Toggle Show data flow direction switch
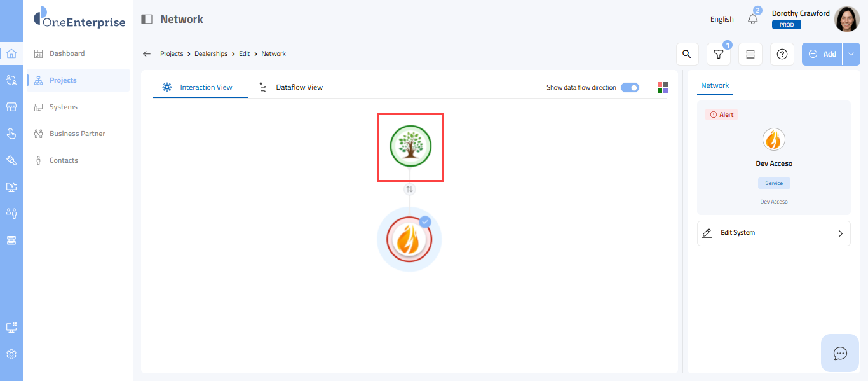The width and height of the screenshot is (868, 381). pyautogui.click(x=630, y=87)
